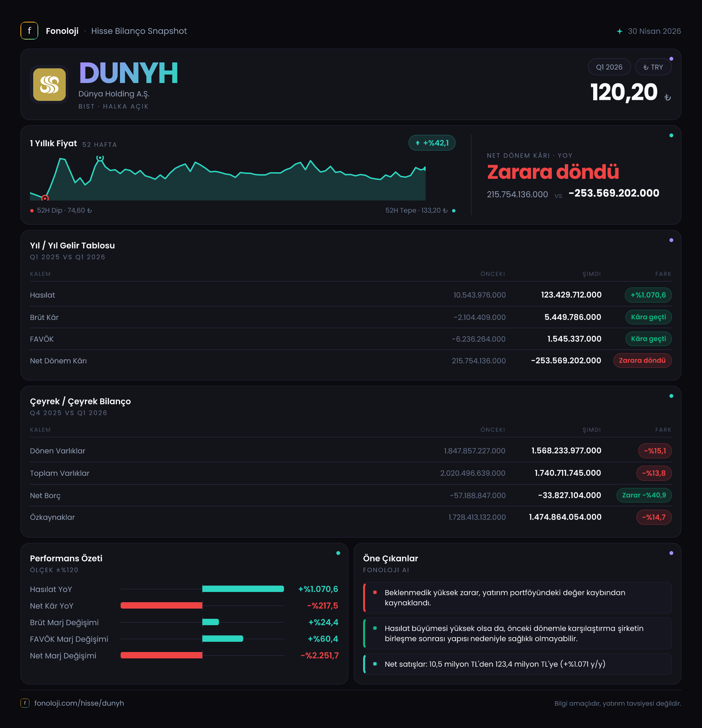Viewport: 702px width, 728px height.
Task: Click the FAVÖK "Kâra geçti" badge
Action: [648, 339]
